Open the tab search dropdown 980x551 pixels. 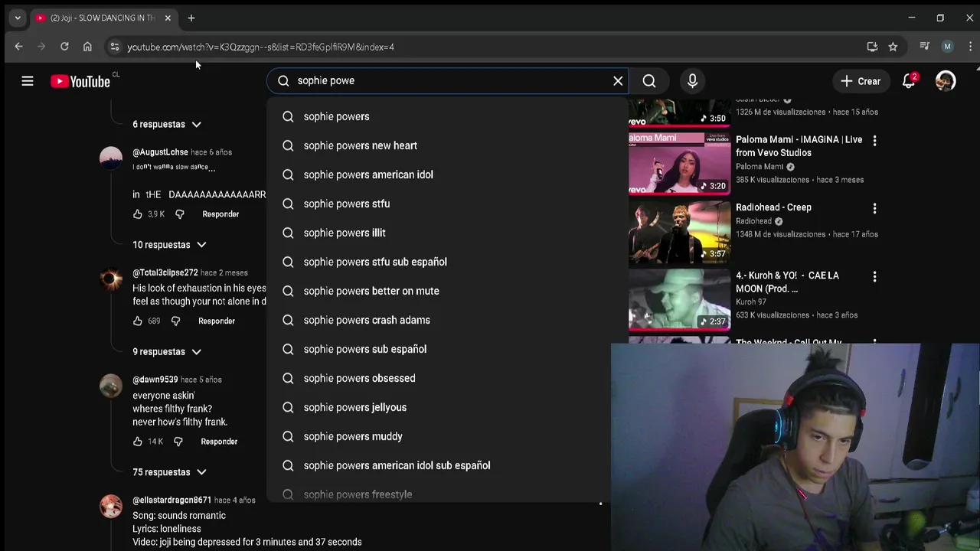tap(18, 18)
